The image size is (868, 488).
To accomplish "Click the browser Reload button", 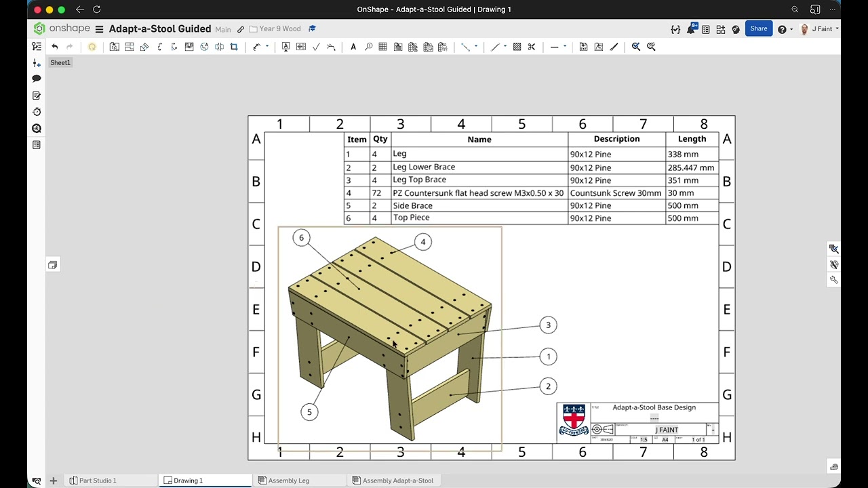I will pos(96,9).
